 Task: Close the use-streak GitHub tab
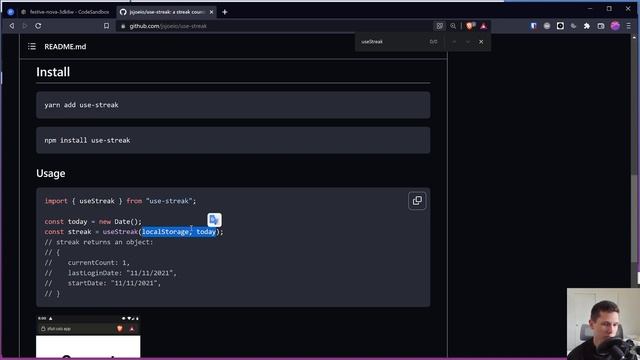(211, 12)
